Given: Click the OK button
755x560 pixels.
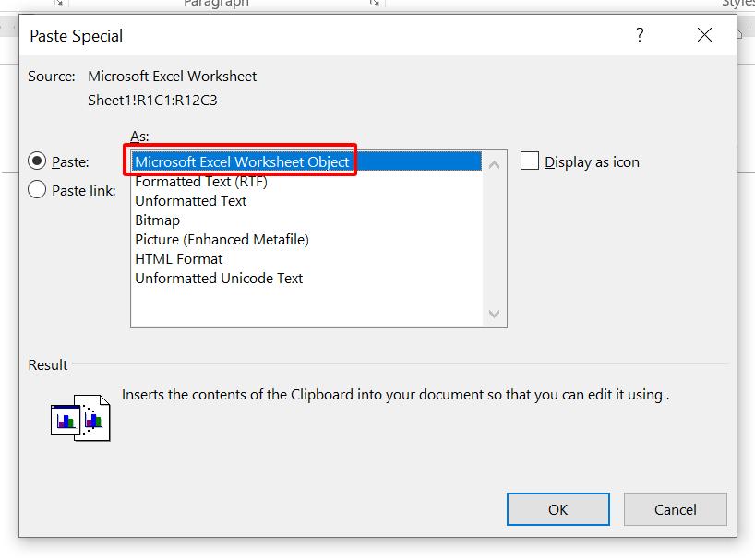Looking at the screenshot, I should (x=557, y=509).
